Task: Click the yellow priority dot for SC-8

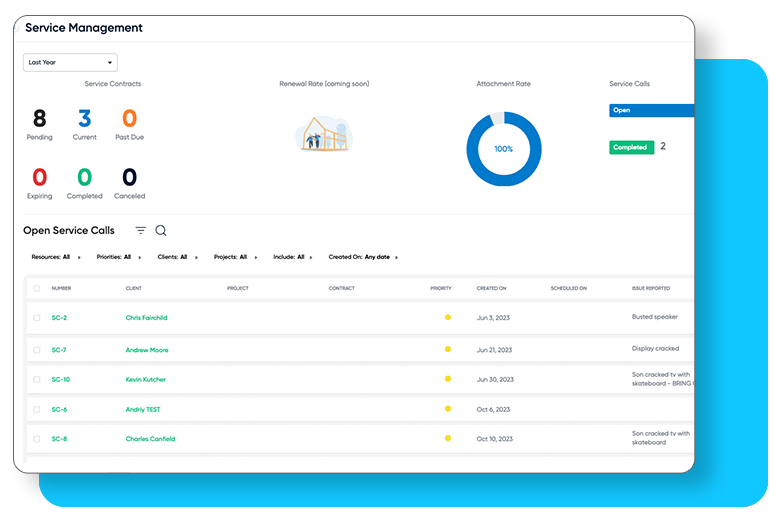Action: (448, 438)
